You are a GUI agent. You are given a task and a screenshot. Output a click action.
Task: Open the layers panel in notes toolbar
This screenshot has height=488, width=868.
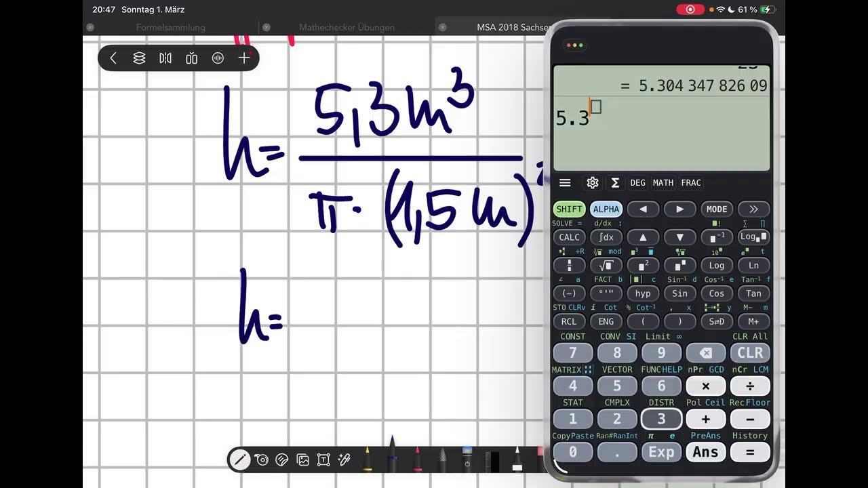coord(139,58)
